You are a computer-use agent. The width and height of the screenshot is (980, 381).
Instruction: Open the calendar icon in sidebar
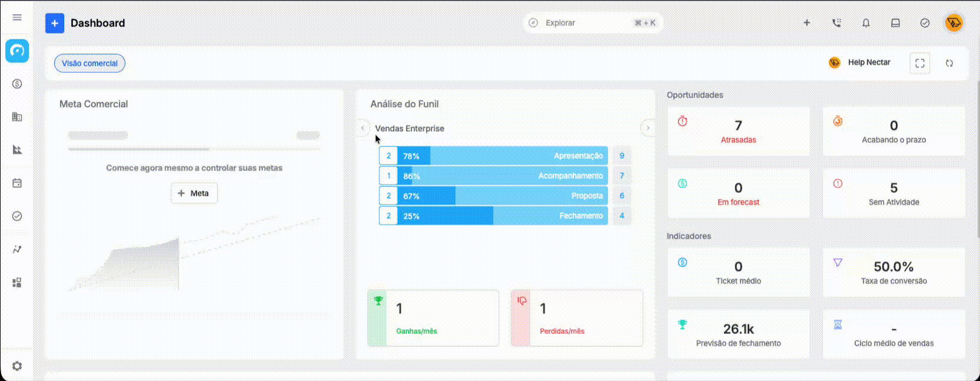(x=17, y=183)
